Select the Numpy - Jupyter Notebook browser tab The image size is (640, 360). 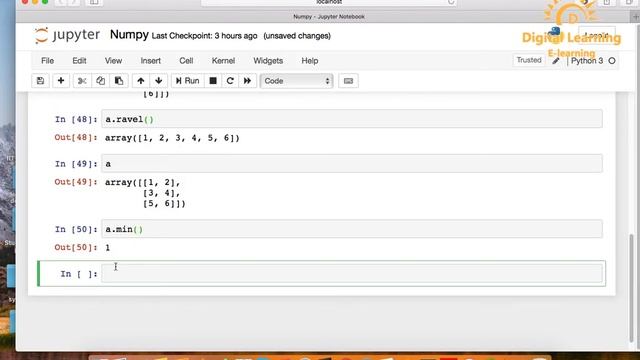click(329, 17)
